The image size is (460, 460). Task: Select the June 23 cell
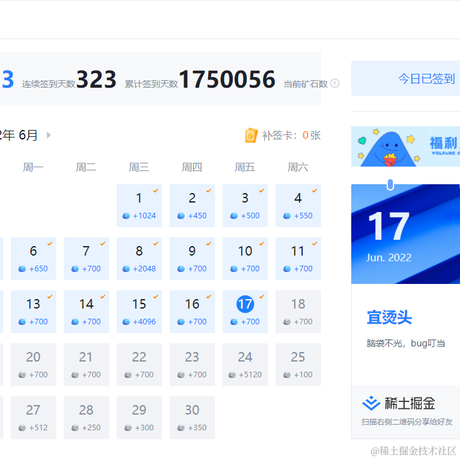192,365
